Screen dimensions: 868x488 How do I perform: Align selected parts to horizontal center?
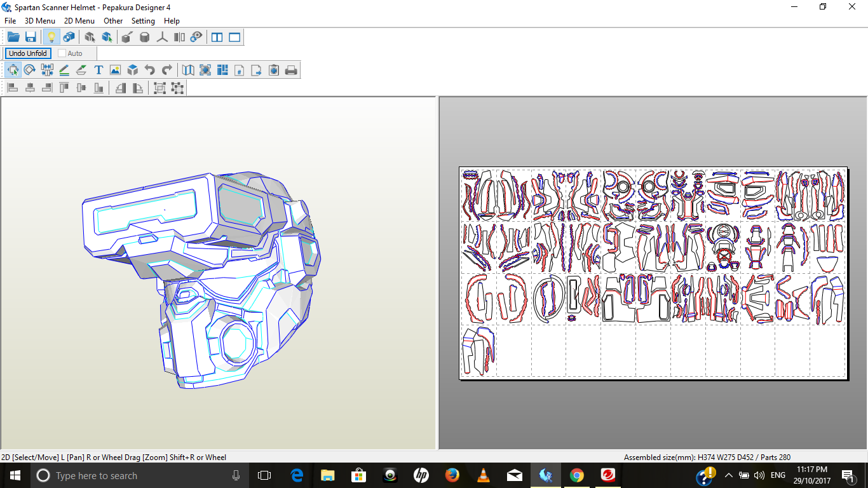point(30,88)
